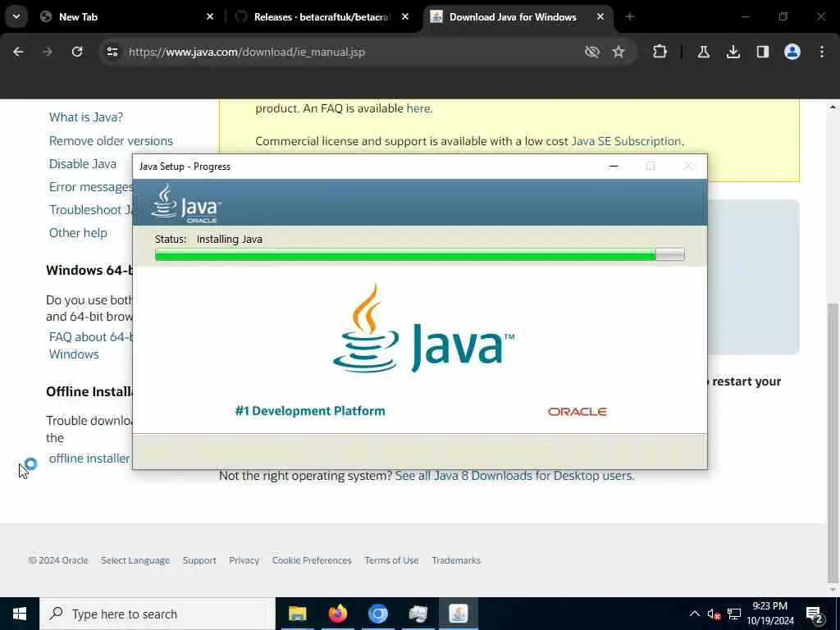Click the taskbar search box

(157, 614)
